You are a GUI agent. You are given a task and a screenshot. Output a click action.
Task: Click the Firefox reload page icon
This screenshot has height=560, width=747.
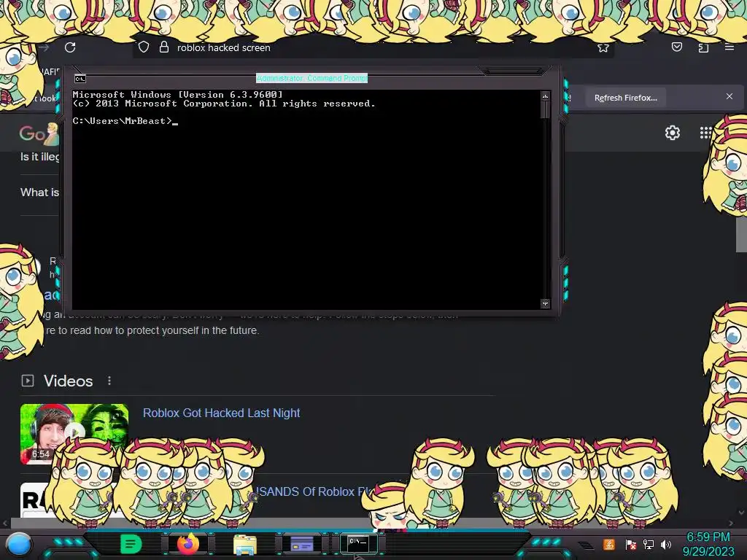pyautogui.click(x=70, y=47)
